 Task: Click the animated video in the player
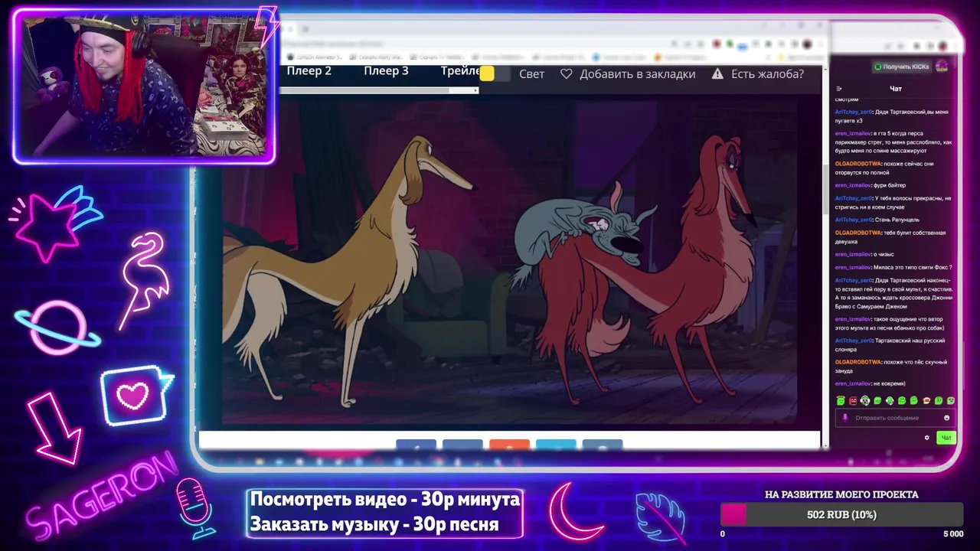510,260
